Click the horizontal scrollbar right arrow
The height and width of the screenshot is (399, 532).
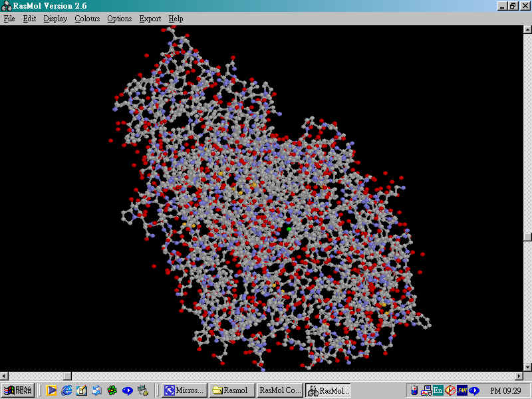(x=519, y=376)
